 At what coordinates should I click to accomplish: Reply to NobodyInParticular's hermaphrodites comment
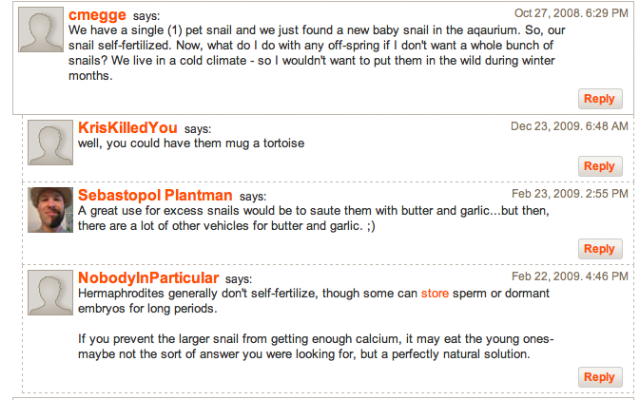(x=599, y=377)
